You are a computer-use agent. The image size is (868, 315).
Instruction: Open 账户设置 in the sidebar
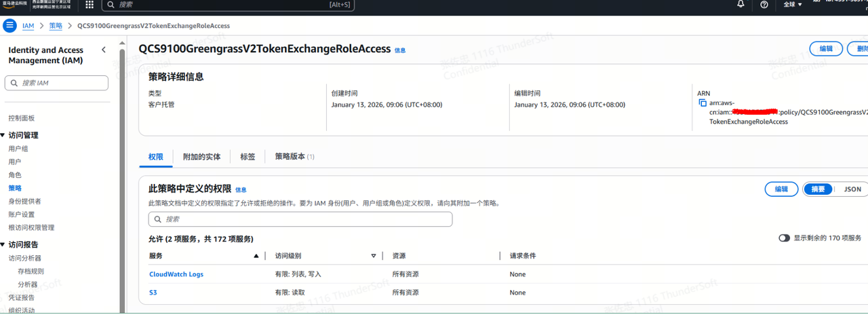tap(22, 215)
